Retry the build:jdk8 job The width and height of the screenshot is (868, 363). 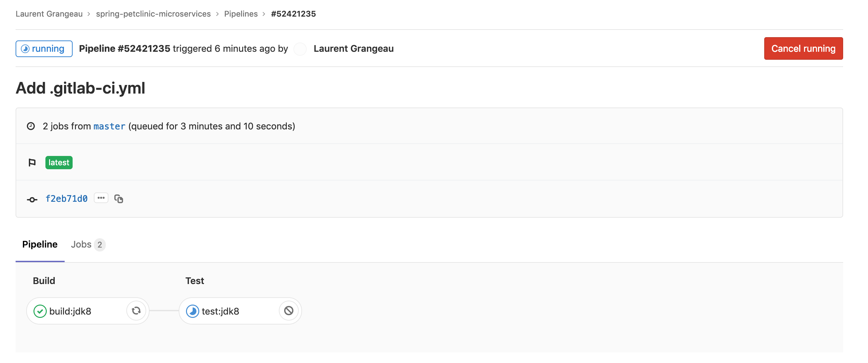pyautogui.click(x=136, y=311)
